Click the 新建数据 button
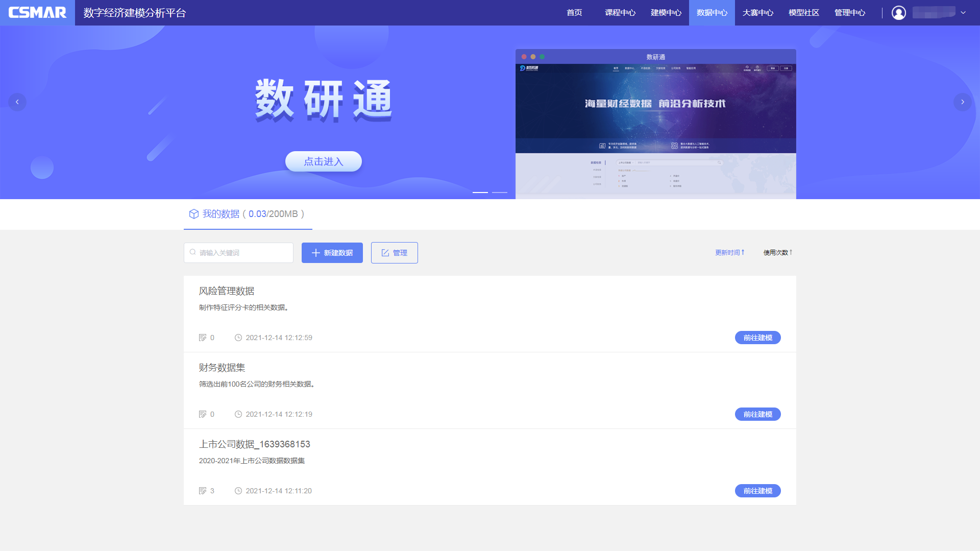 click(332, 253)
